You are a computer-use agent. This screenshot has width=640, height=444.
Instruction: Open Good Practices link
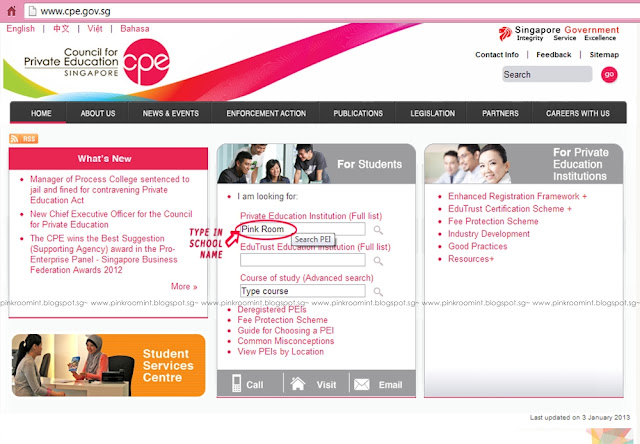coord(478,246)
